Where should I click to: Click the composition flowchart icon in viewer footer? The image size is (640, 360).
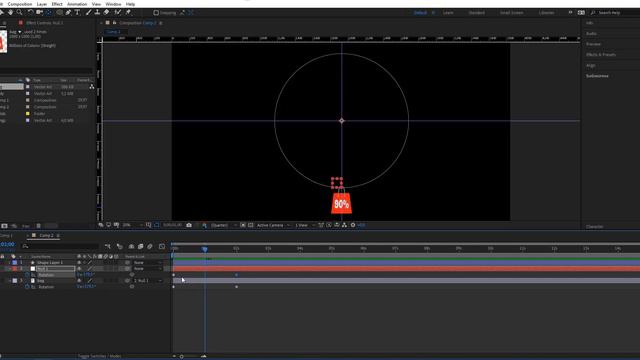tap(344, 225)
